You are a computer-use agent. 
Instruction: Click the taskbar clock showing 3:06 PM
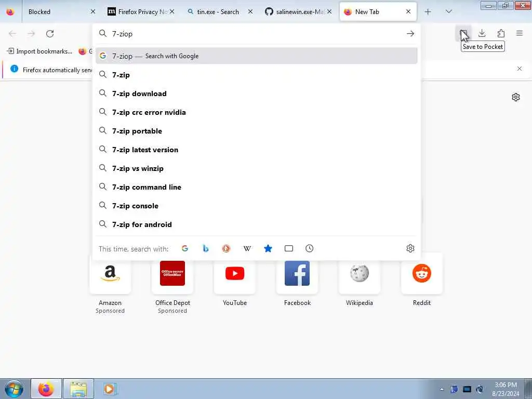point(506,389)
